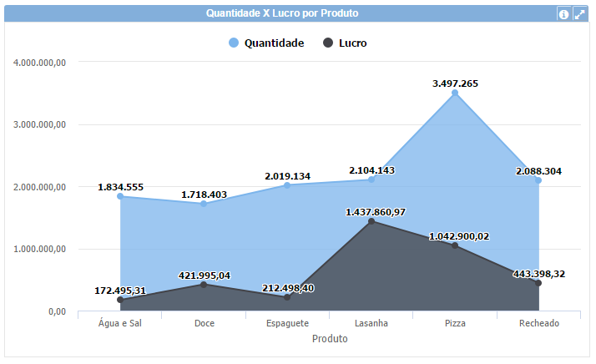This screenshot has width=596, height=364.
Task: Click the Recheado Lucro data point
Action: (538, 283)
